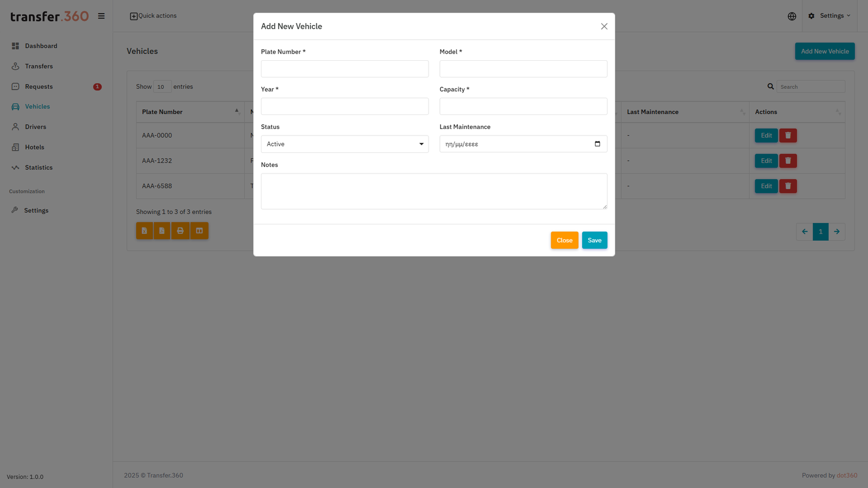This screenshot has width=868, height=488.
Task: Open the Drivers page
Action: [x=35, y=126]
